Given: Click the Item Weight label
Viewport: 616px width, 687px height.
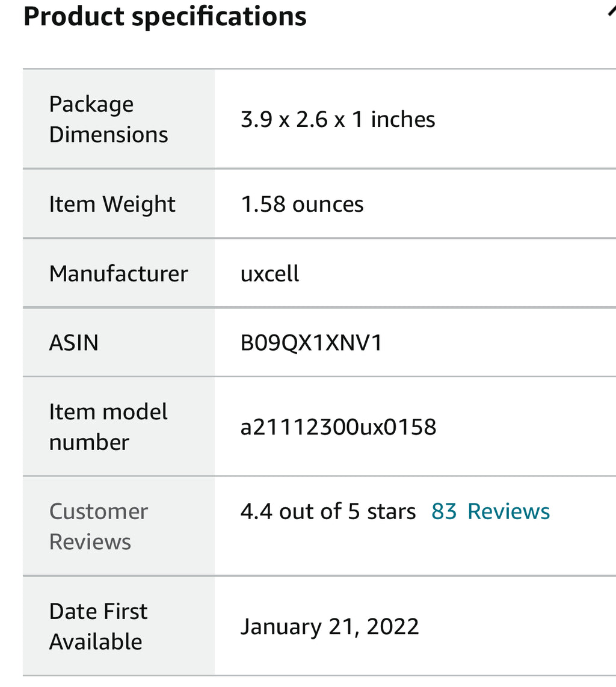Looking at the screenshot, I should point(112,204).
